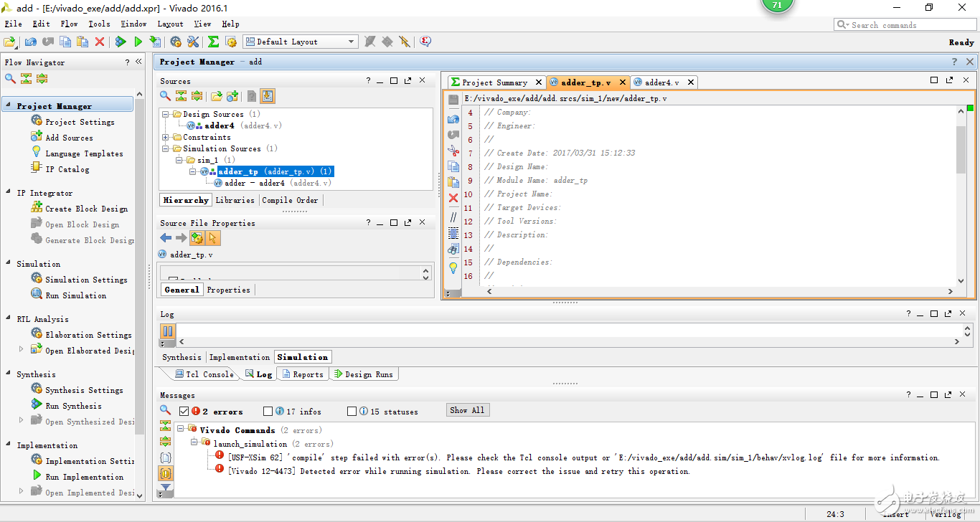Click the Save icon in editor side toolbar
The image size is (980, 522).
pos(453,100)
